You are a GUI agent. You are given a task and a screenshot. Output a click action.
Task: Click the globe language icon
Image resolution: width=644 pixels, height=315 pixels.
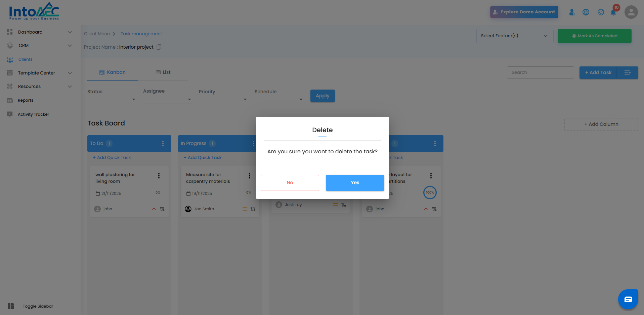click(x=586, y=12)
